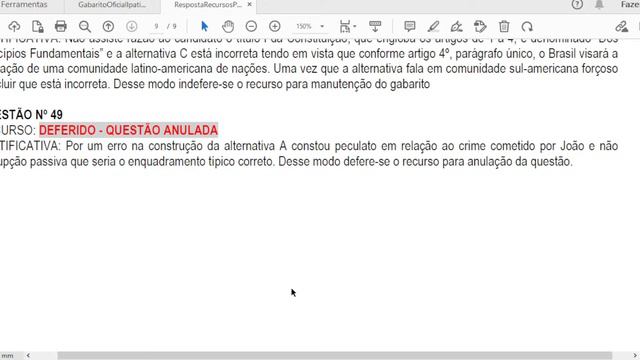Zoom out with minus icon
640x360 pixels.
click(x=251, y=27)
